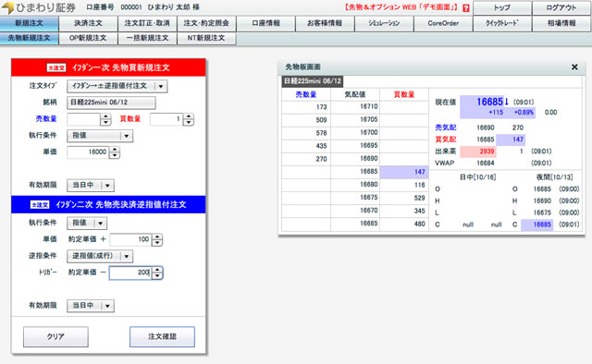This screenshot has width=592, height=364.
Task: Open the 口座情報 tab
Action: tap(265, 23)
